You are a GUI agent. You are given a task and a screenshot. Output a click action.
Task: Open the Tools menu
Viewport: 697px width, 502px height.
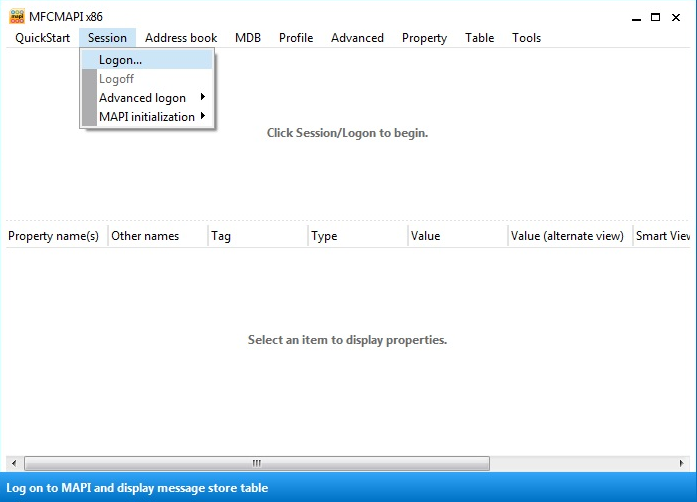coord(526,38)
